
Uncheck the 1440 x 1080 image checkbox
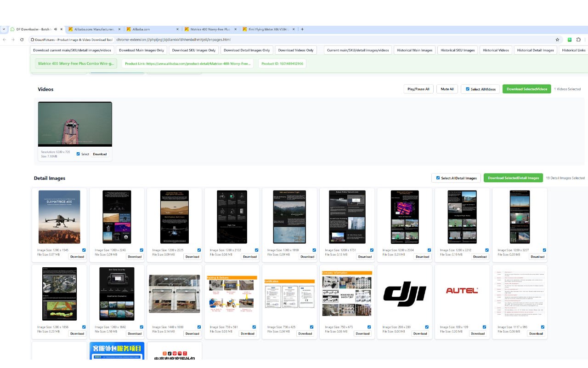(x=199, y=327)
